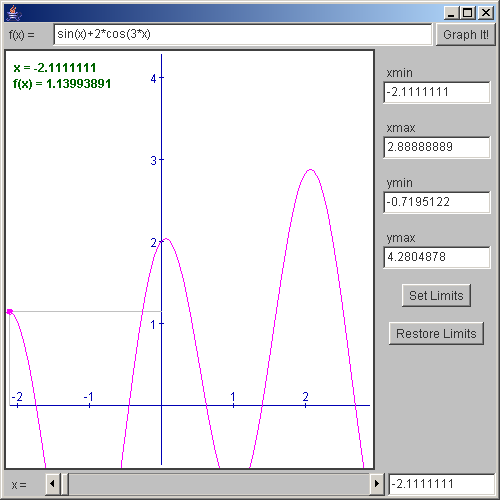Click the x-axis label -1
The width and height of the screenshot is (500, 500).
tap(89, 397)
